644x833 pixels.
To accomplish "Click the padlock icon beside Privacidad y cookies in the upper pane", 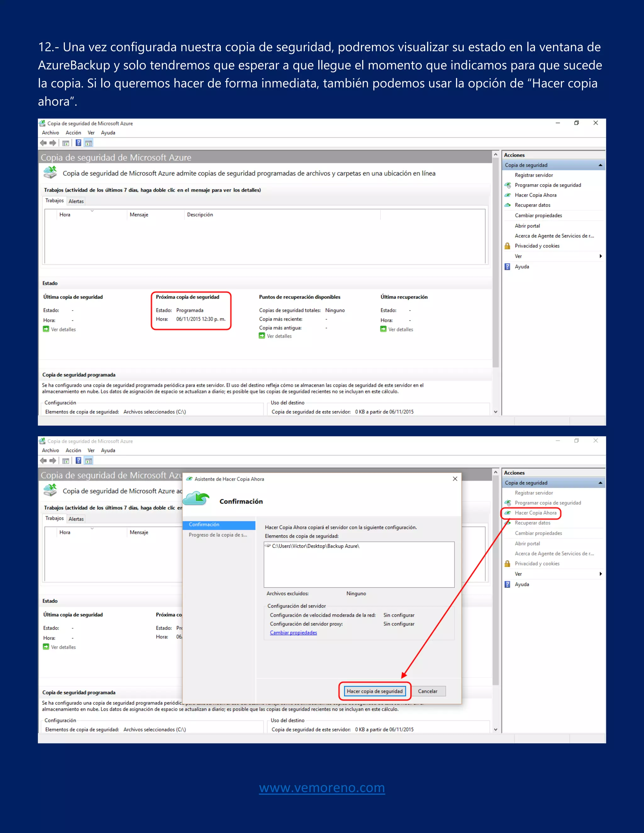I will (508, 246).
